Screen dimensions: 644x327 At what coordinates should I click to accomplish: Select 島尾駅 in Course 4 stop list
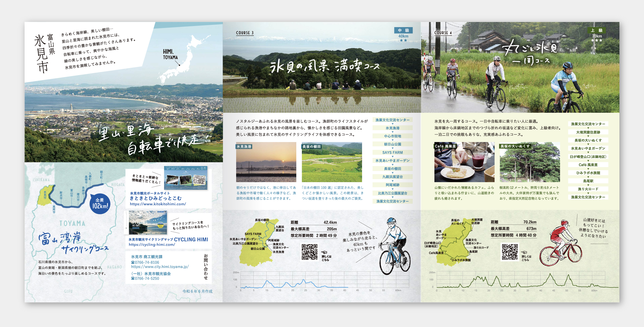click(x=588, y=181)
